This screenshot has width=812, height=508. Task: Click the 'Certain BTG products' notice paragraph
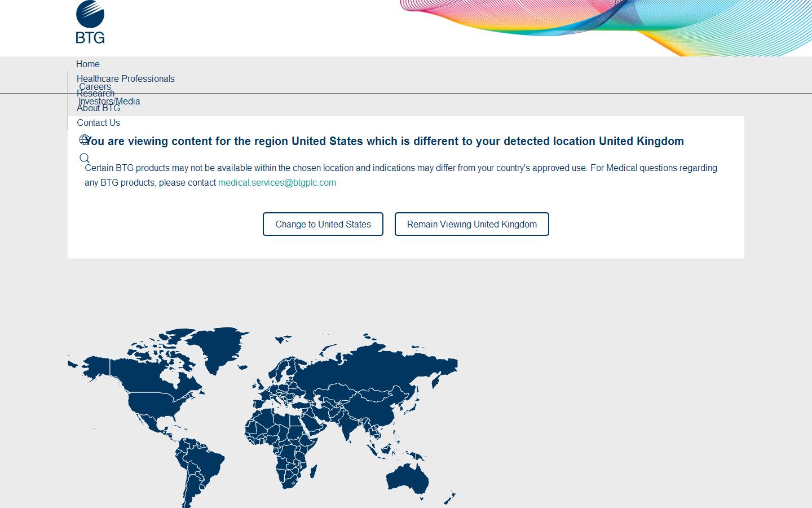(401, 176)
